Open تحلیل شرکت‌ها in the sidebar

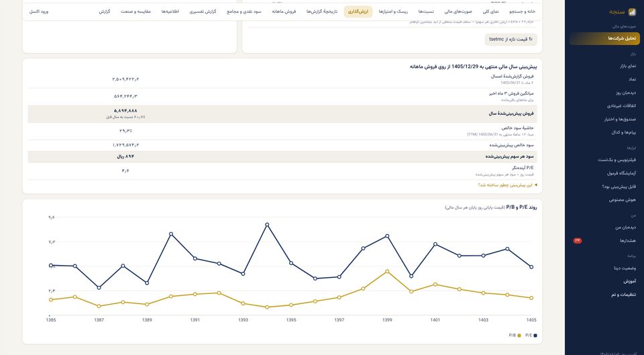(x=604, y=39)
